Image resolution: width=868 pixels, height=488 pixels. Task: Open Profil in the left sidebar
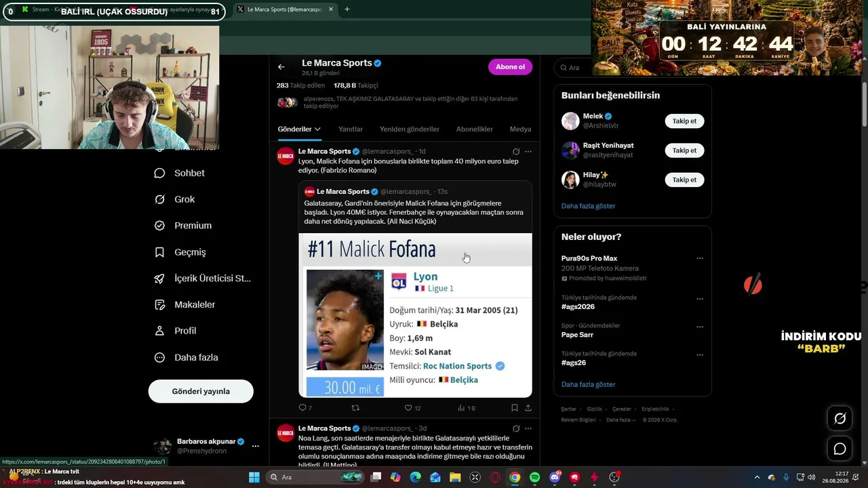176,331
